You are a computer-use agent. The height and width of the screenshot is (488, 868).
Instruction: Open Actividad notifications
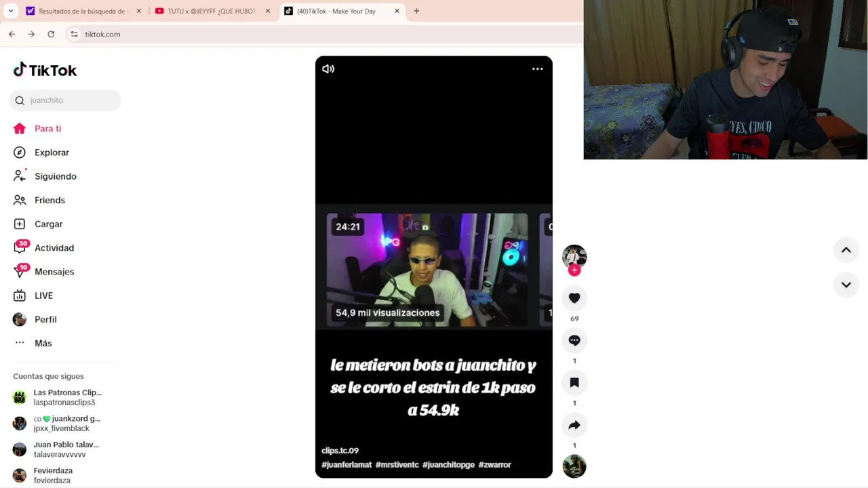(x=54, y=248)
